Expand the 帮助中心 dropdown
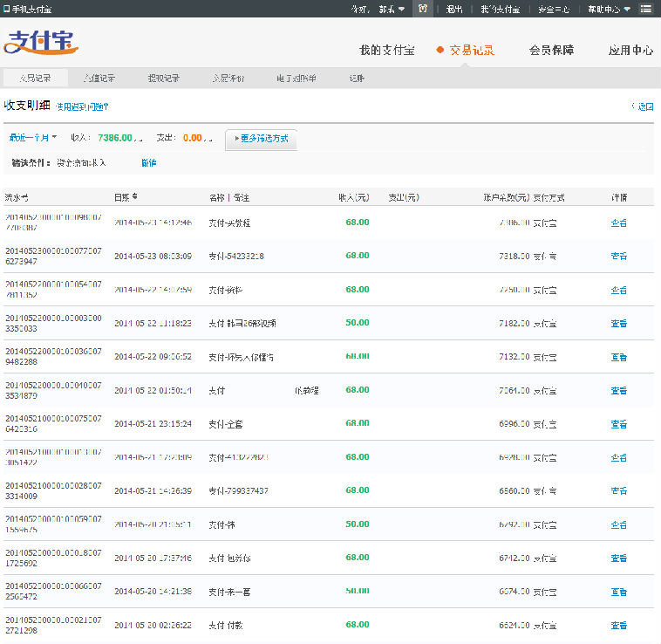Viewport: 661px width, 644px height. [x=609, y=9]
